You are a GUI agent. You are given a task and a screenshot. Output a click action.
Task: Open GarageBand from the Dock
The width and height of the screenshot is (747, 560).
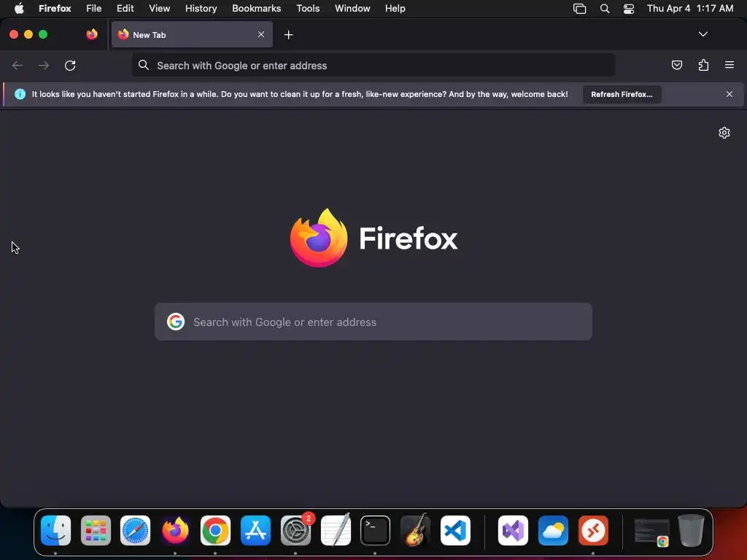415,530
